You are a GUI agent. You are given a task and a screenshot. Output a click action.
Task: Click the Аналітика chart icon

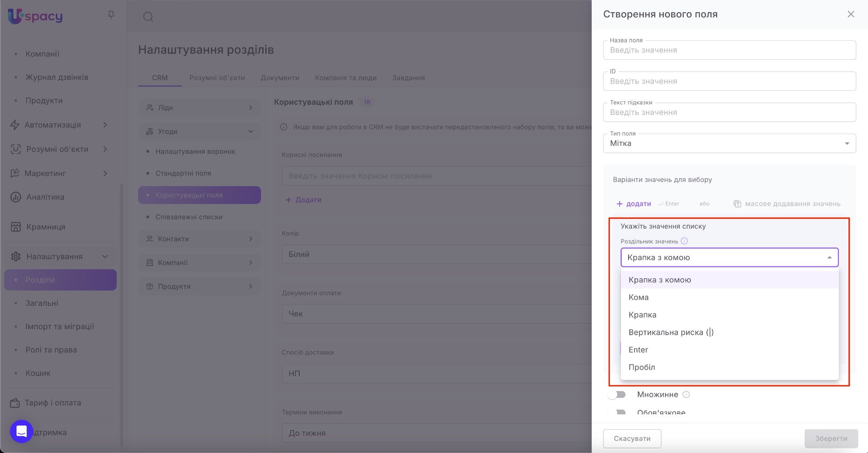pos(16,197)
